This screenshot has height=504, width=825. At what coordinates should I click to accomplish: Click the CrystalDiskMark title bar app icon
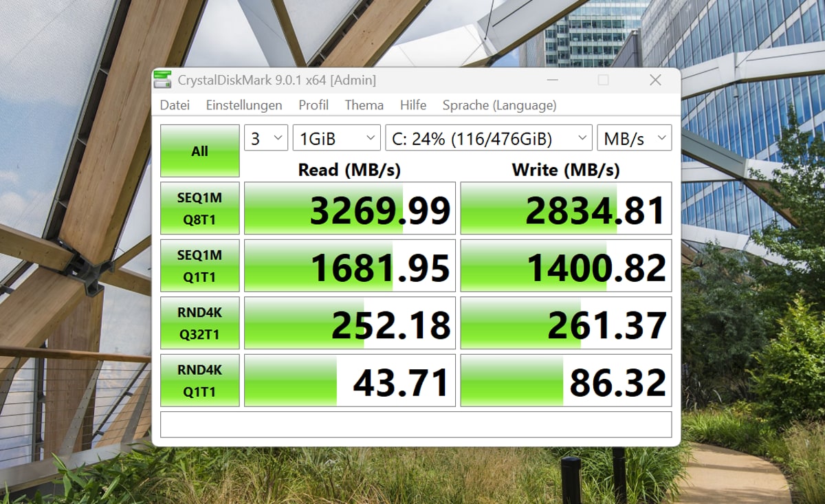pyautogui.click(x=163, y=80)
